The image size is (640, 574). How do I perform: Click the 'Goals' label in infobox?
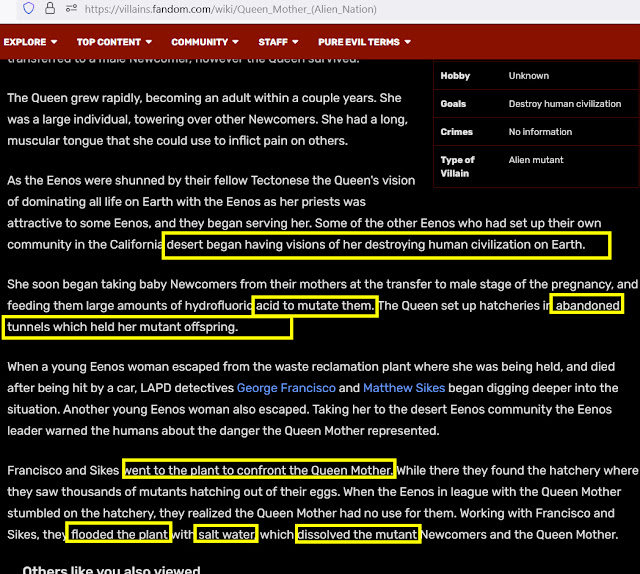[x=453, y=104]
